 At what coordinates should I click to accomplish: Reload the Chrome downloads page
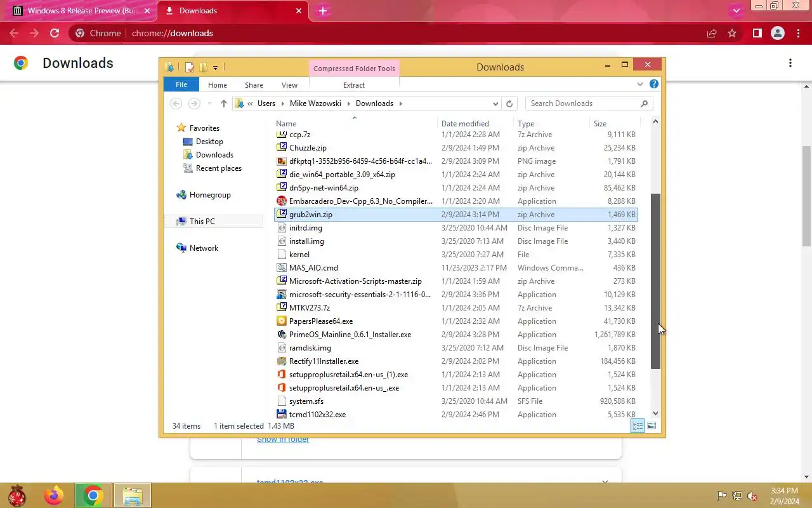pyautogui.click(x=55, y=33)
